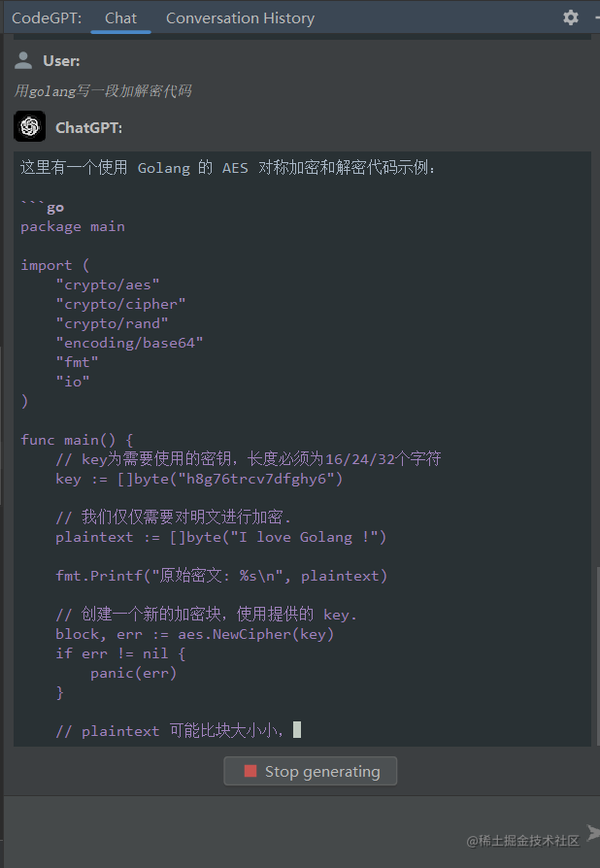Click the package main code line
Screen dimensions: 600x868
[75, 226]
